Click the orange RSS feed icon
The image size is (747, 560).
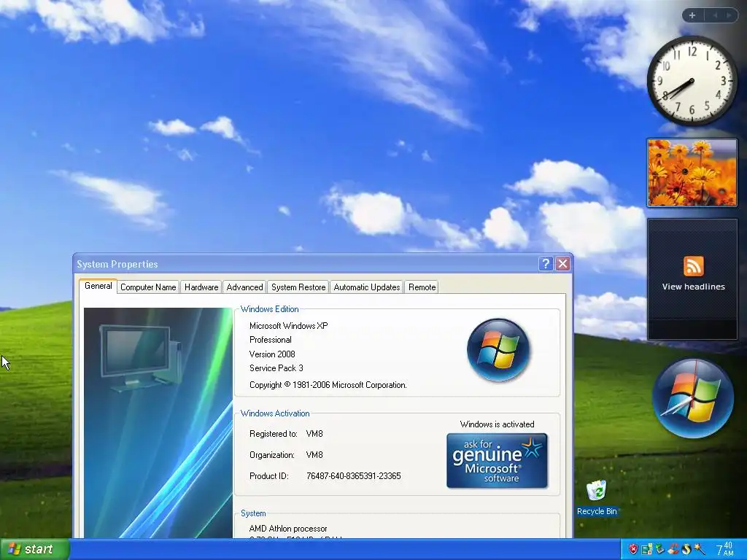(693, 266)
